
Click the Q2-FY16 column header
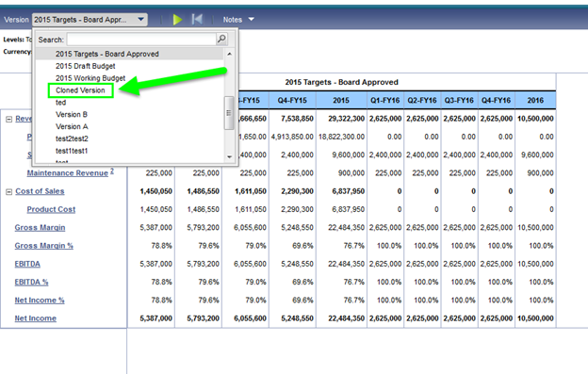(422, 100)
